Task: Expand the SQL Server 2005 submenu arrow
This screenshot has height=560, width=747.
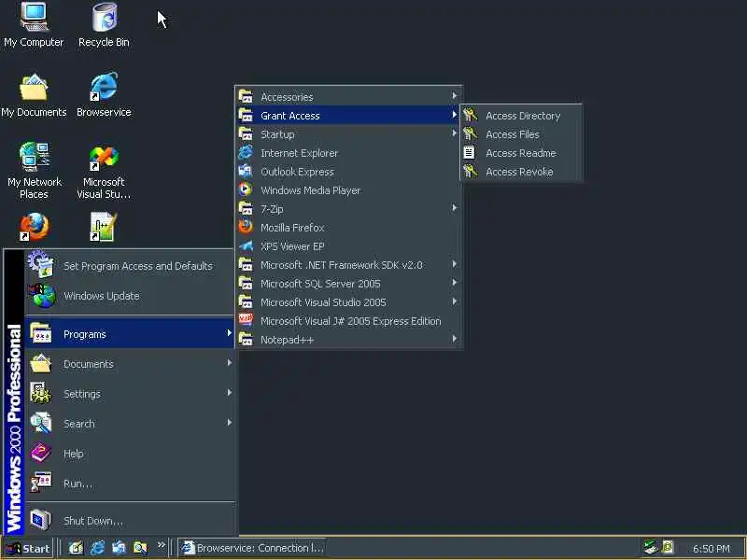Action: pos(455,283)
